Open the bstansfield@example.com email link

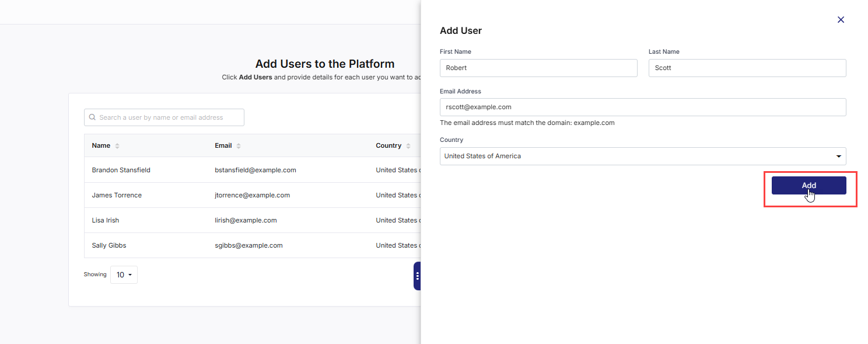tap(256, 170)
